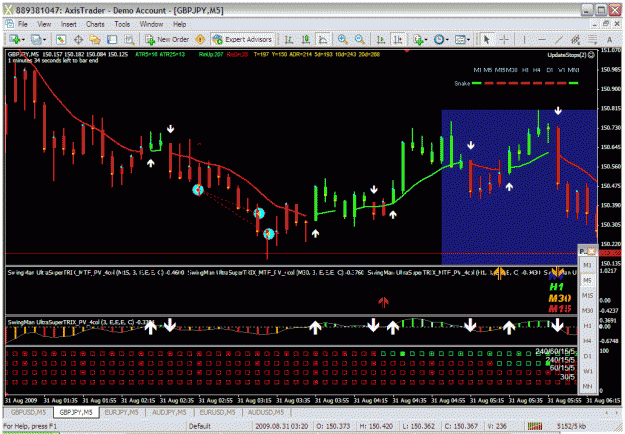Viewport: 625px width, 434px height.
Task: Select the text label tool A
Action: [x=609, y=39]
